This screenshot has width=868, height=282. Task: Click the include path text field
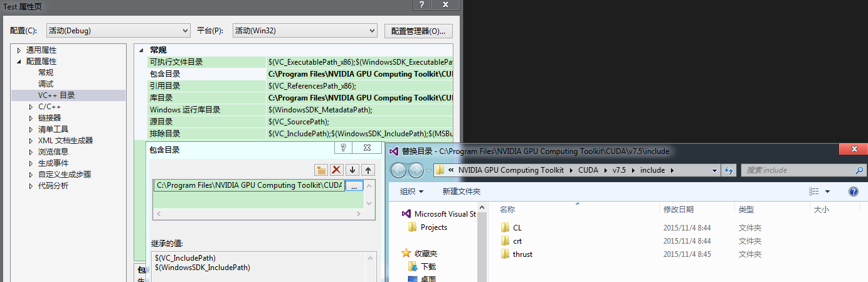point(249,185)
